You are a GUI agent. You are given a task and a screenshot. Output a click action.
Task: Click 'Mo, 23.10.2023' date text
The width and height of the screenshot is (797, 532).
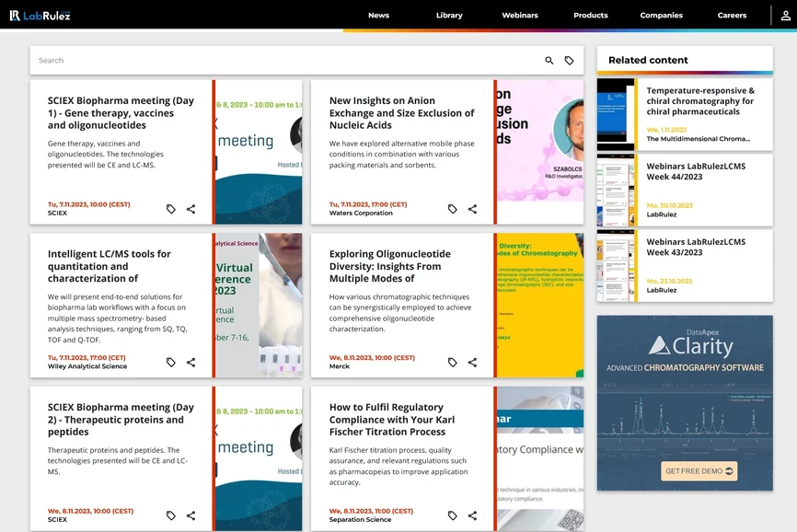669,282
